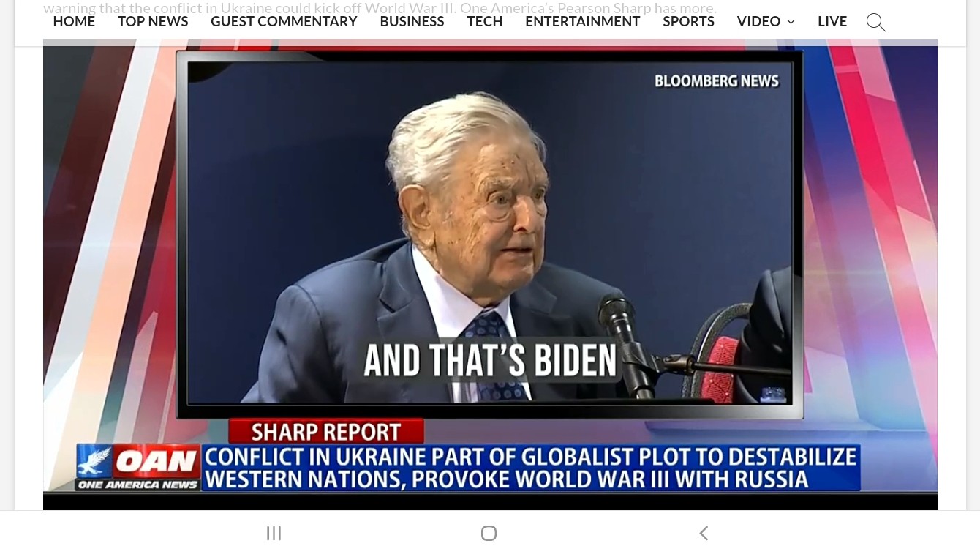
Task: Click the "SHARP REPORT" red banner text
Action: point(326,432)
